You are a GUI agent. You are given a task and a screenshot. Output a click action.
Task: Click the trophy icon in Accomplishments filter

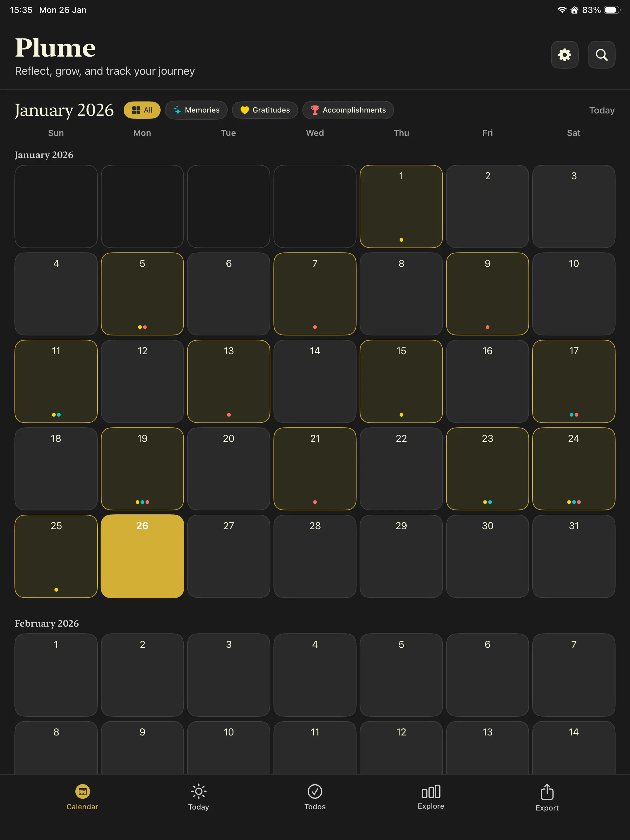pyautogui.click(x=315, y=110)
